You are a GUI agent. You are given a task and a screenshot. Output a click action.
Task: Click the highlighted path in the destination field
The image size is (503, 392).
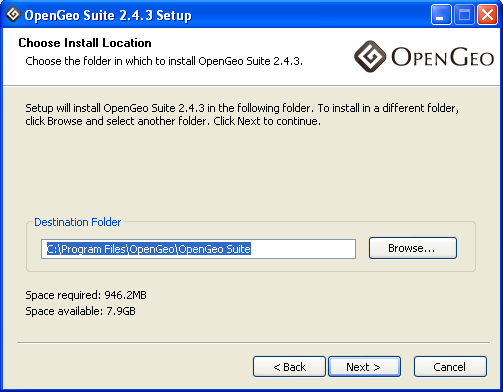(149, 249)
